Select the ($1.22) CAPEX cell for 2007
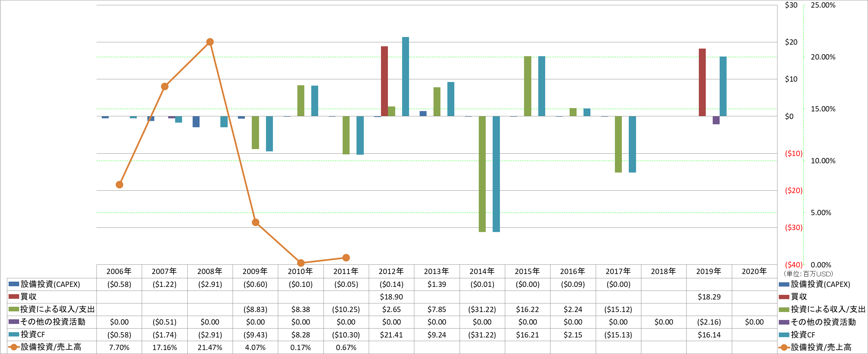Screen dimensions: 868x354 [x=165, y=284]
